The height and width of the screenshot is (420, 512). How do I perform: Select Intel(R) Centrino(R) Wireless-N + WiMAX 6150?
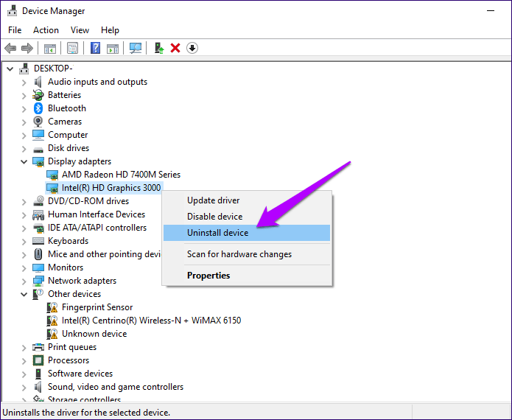[x=151, y=321]
